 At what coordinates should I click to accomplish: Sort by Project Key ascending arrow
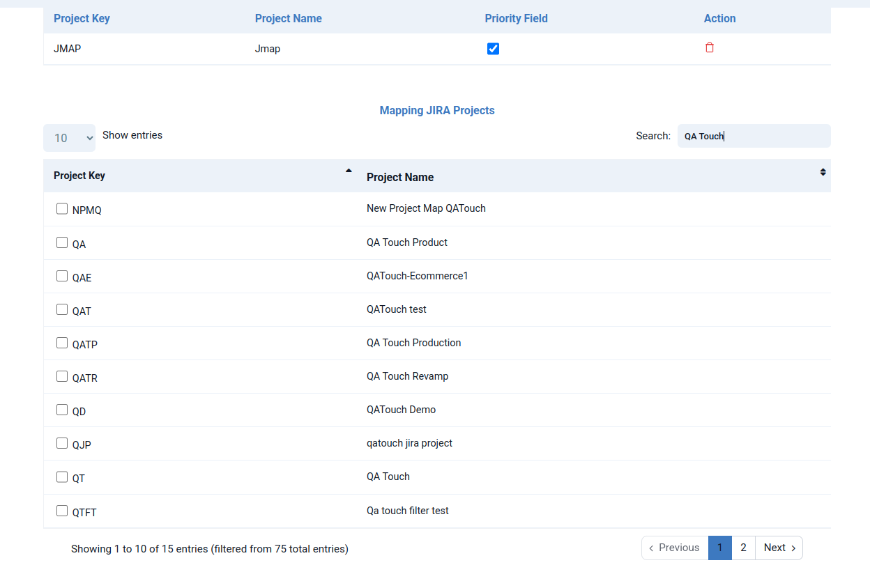tap(349, 171)
